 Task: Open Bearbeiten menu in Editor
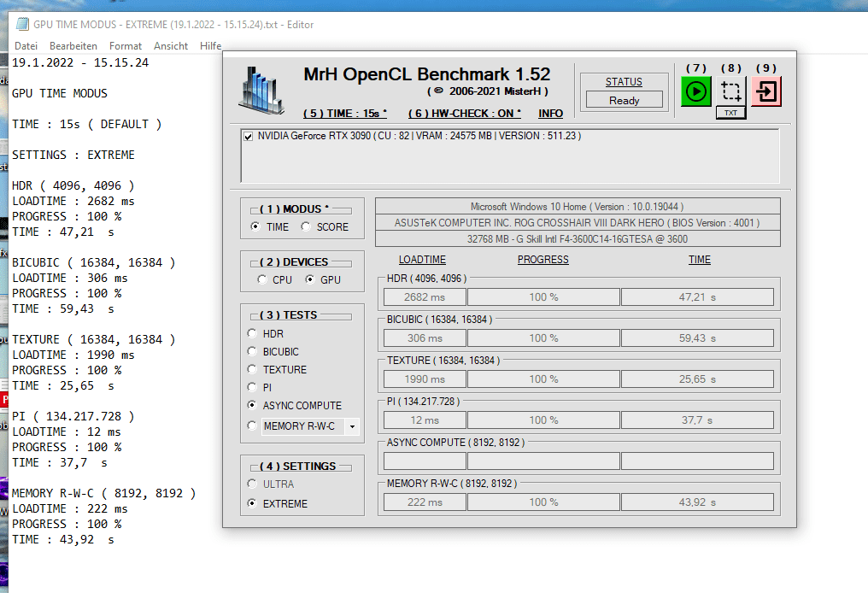(x=73, y=46)
